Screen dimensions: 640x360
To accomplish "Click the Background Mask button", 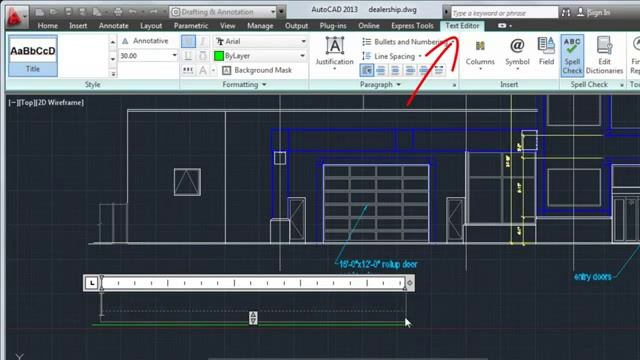I will [x=257, y=70].
